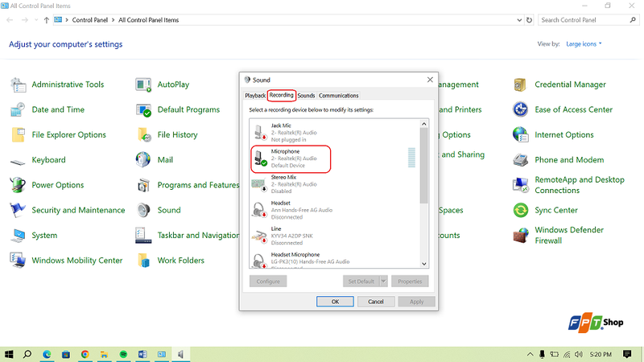644x362 pixels.
Task: Open the recent locations dropdown arrow
Action: coord(36,19)
